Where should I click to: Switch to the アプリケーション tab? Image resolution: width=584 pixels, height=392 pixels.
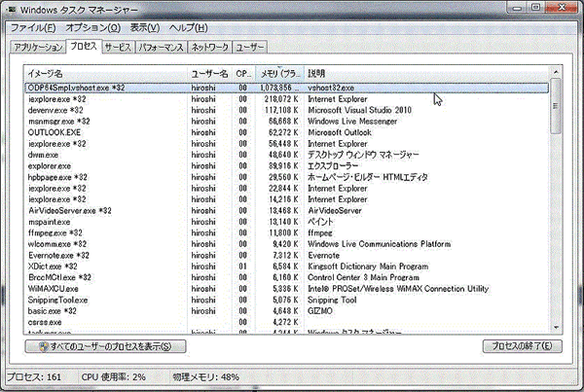[38, 48]
